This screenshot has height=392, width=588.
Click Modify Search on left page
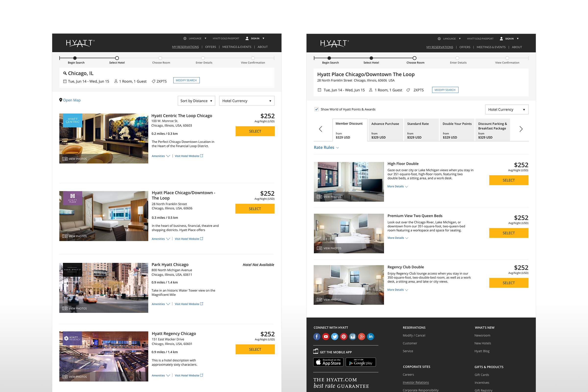click(x=186, y=80)
